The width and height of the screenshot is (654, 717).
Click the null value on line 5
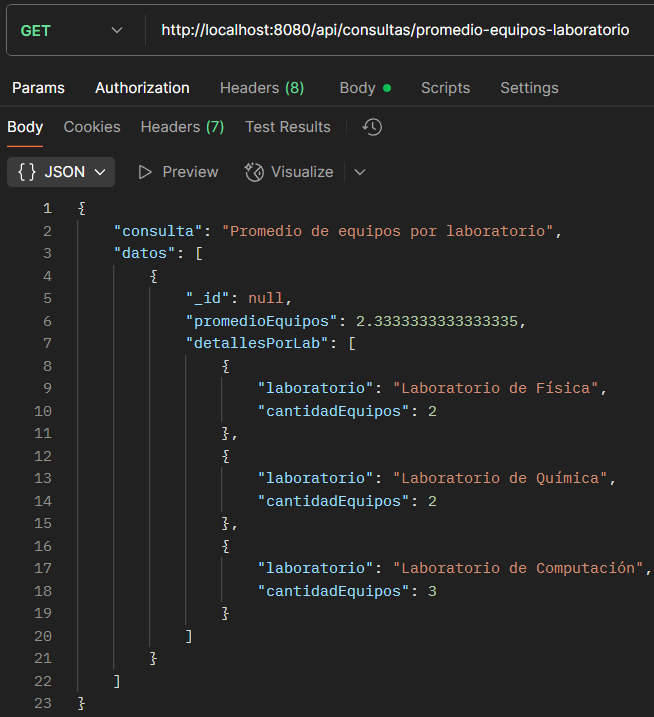point(266,299)
